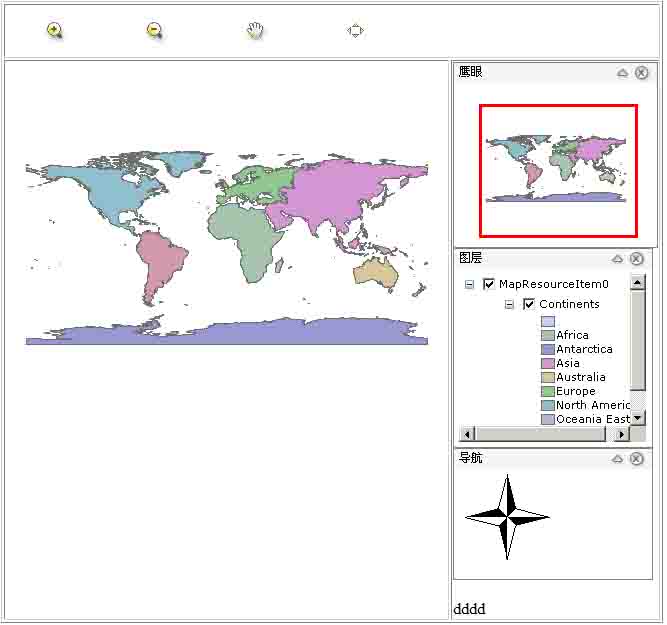Uncheck the MapResourceItem0 checkbox

tap(489, 284)
